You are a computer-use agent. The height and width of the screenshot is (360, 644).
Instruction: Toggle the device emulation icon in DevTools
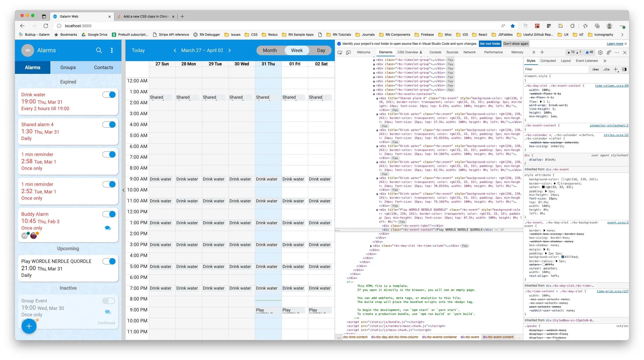(x=348, y=53)
